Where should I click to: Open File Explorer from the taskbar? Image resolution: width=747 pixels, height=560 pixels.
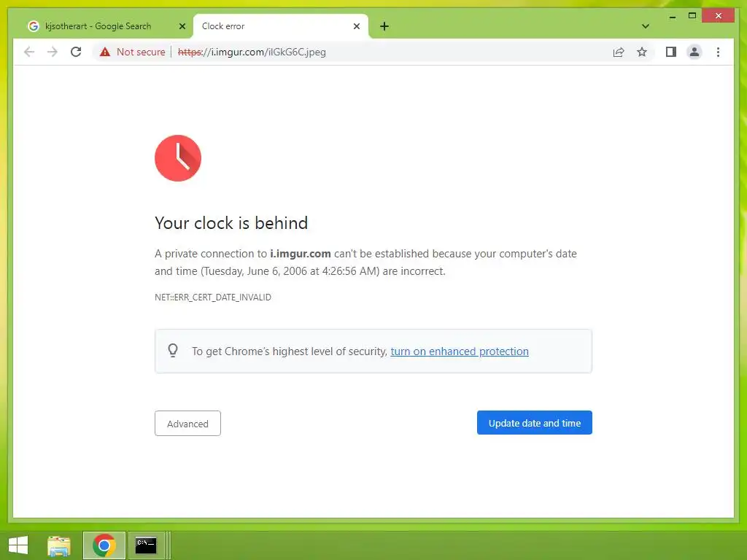pos(59,545)
